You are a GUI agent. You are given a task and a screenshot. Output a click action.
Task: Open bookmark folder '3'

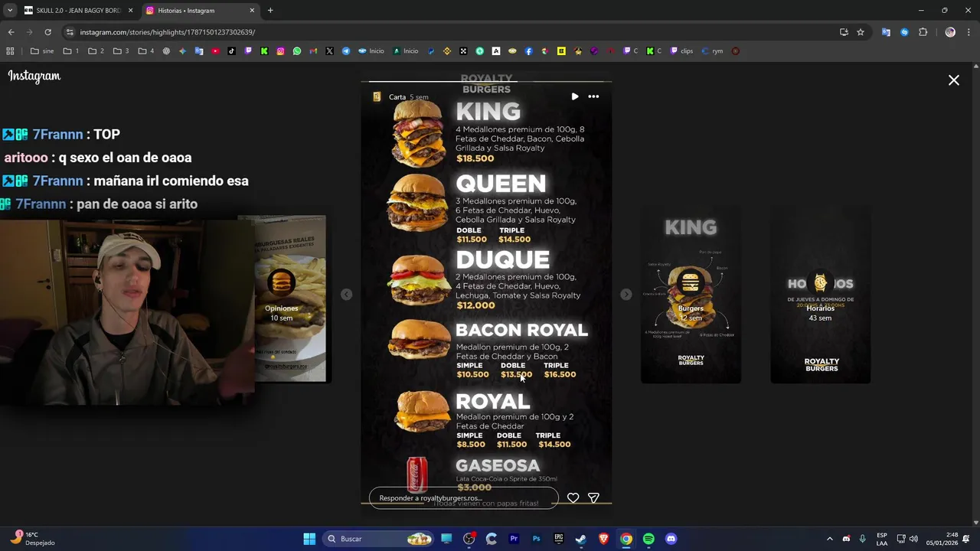[x=121, y=51]
